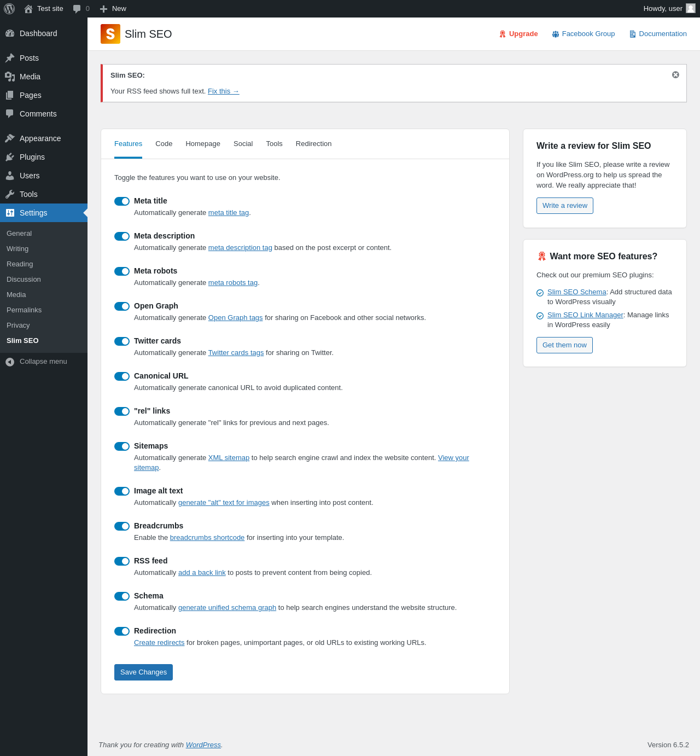Open the comments bubble icon in admin bar
The width and height of the screenshot is (700, 756).
pyautogui.click(x=77, y=9)
